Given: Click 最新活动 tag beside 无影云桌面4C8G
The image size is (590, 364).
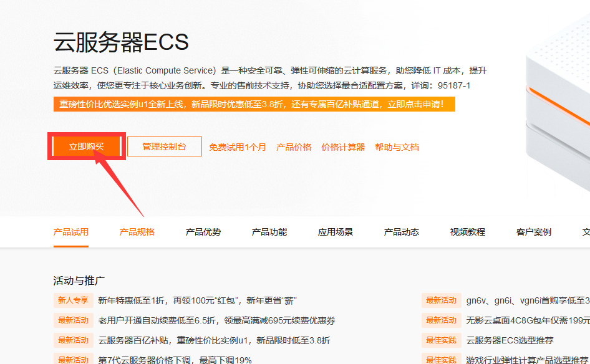Looking at the screenshot, I should click(442, 320).
